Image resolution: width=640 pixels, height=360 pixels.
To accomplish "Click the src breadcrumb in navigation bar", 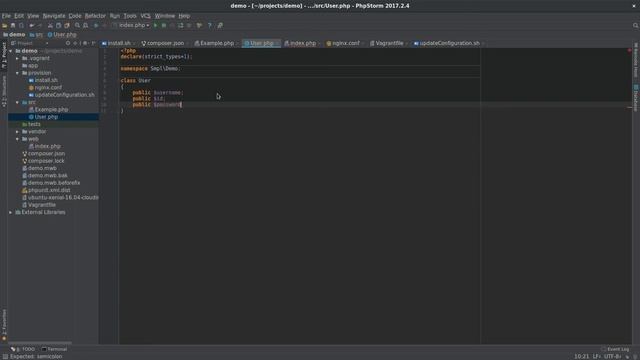I will tap(36, 35).
